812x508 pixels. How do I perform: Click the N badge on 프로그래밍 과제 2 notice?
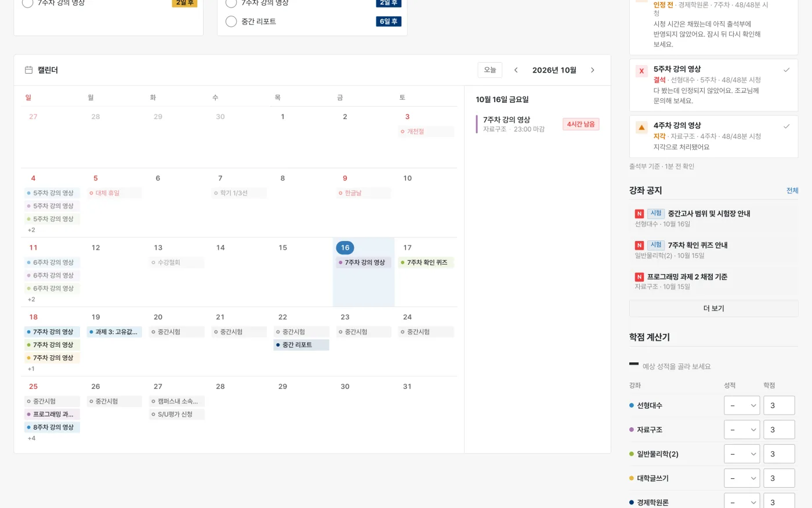(x=639, y=277)
